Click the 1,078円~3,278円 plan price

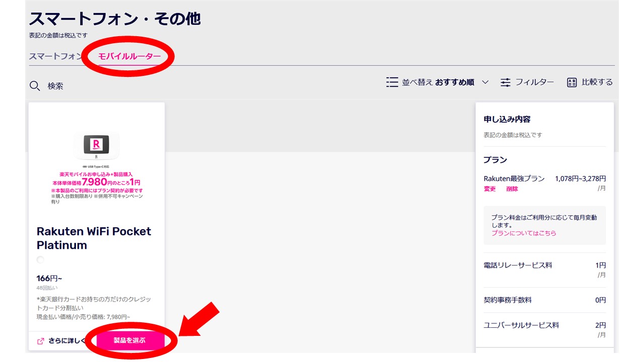pyautogui.click(x=581, y=178)
